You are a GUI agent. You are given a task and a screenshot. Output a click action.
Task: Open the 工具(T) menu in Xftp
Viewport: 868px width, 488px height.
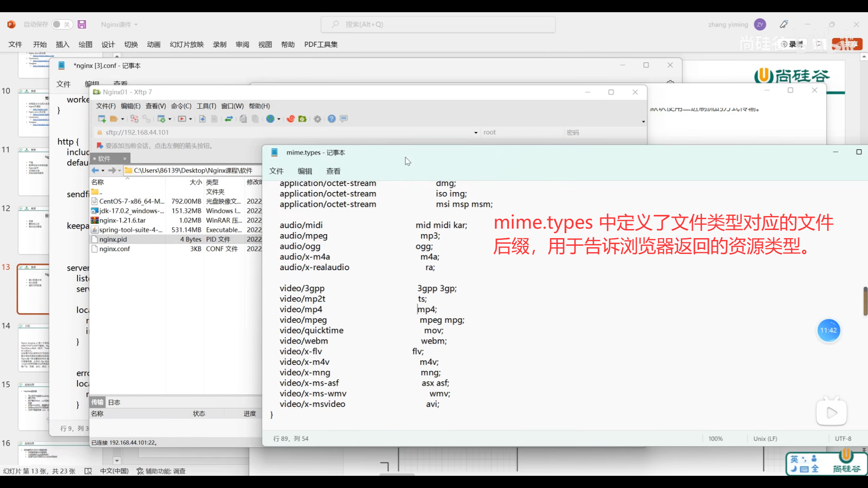(x=206, y=106)
